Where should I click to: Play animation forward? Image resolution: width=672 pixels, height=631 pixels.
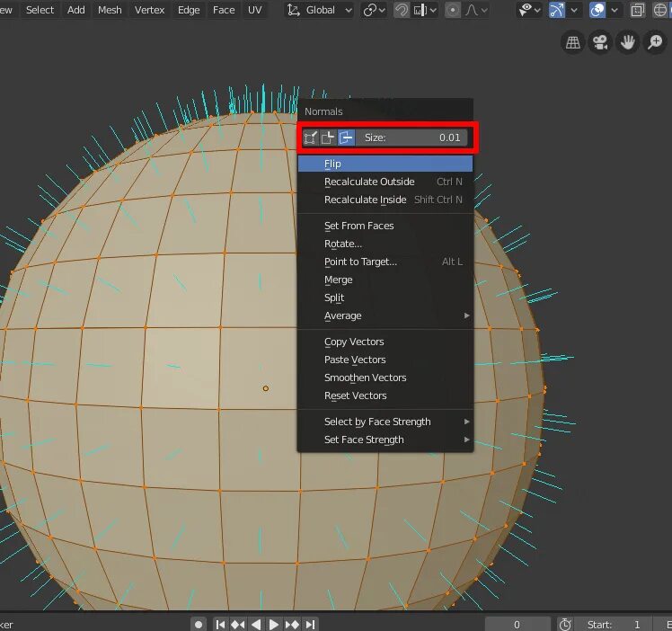click(x=273, y=625)
